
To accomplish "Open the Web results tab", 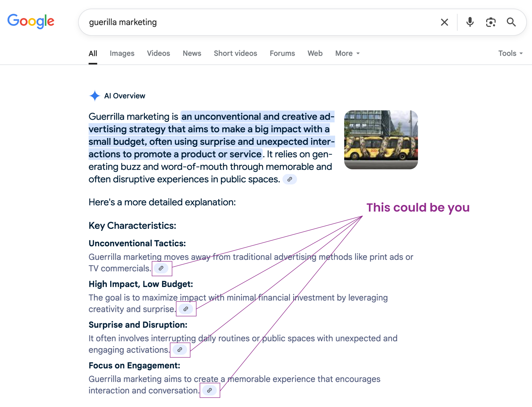I will pyautogui.click(x=315, y=53).
